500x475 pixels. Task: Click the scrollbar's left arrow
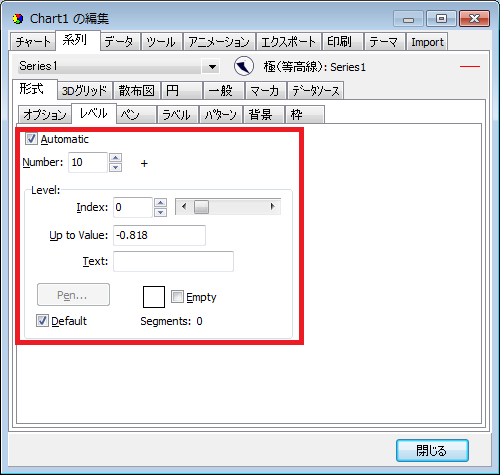pyautogui.click(x=184, y=207)
